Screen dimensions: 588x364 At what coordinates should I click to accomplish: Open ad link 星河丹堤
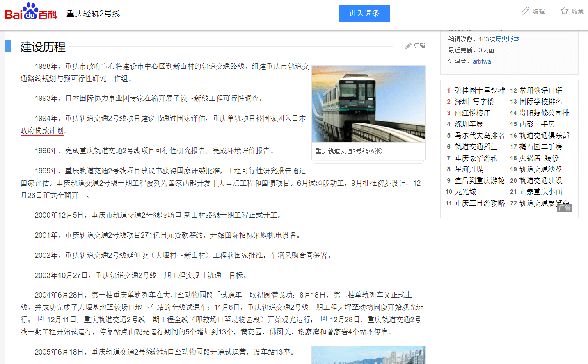point(469,169)
